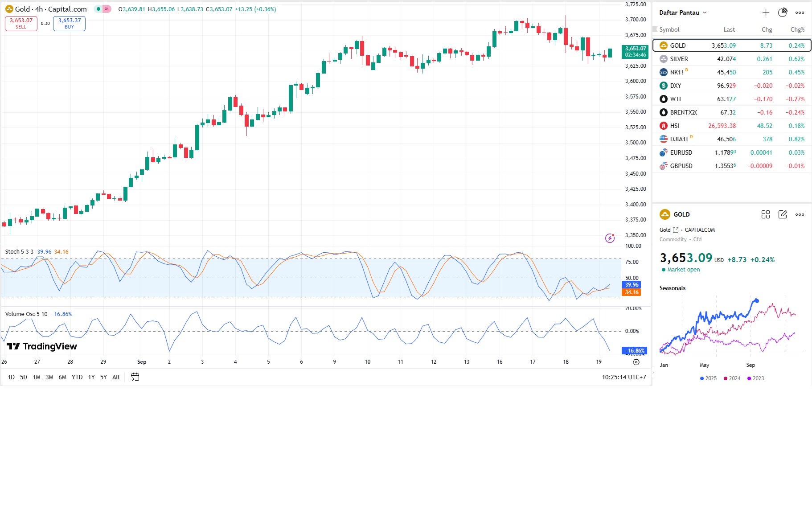Image resolution: width=812 pixels, height=505 pixels.
Task: Toggle the 2024 seasonal series
Action: point(732,378)
